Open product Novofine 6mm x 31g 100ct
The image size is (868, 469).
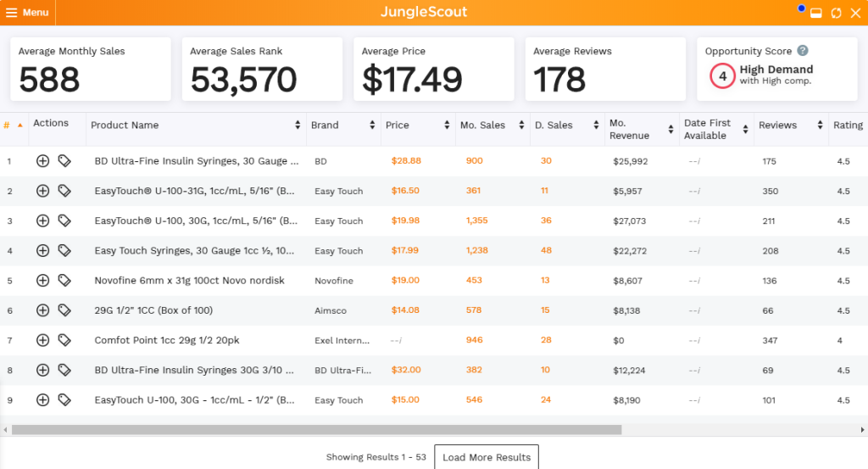(x=189, y=281)
